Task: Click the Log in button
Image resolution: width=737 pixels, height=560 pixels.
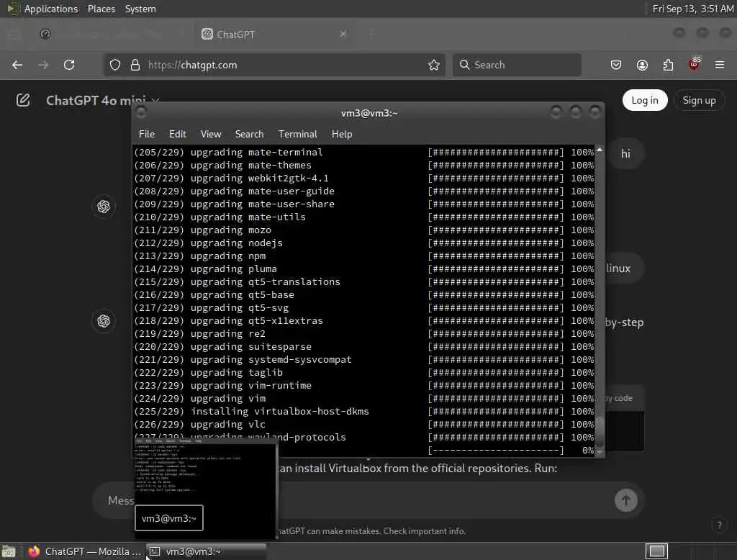Action: click(645, 100)
